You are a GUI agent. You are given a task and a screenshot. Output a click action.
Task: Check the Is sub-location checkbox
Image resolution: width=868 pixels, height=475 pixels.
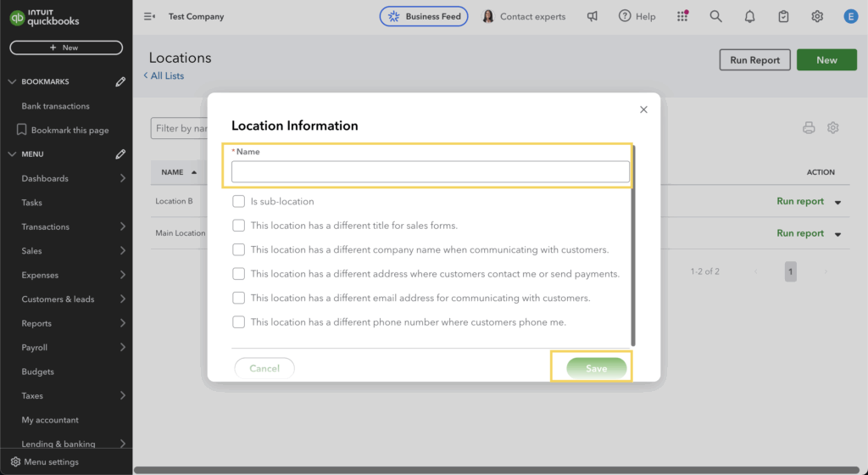[x=239, y=202]
